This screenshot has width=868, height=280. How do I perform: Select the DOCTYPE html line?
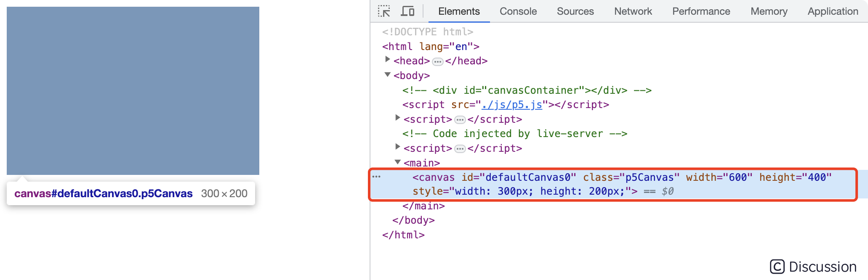tap(428, 32)
